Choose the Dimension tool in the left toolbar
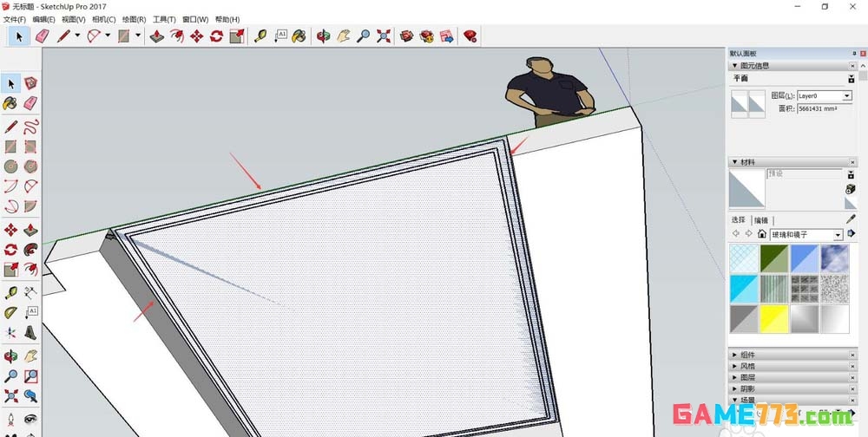868x437 pixels. tap(31, 292)
